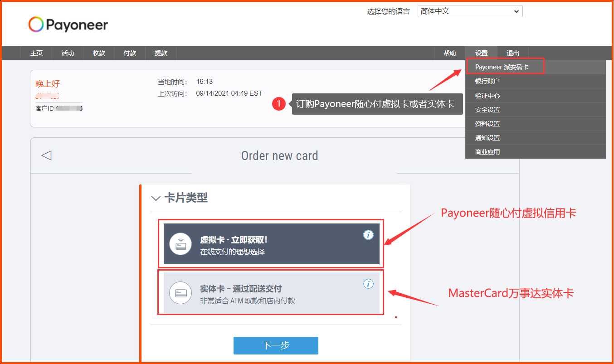Click the virtual card contactless icon

pos(180,243)
